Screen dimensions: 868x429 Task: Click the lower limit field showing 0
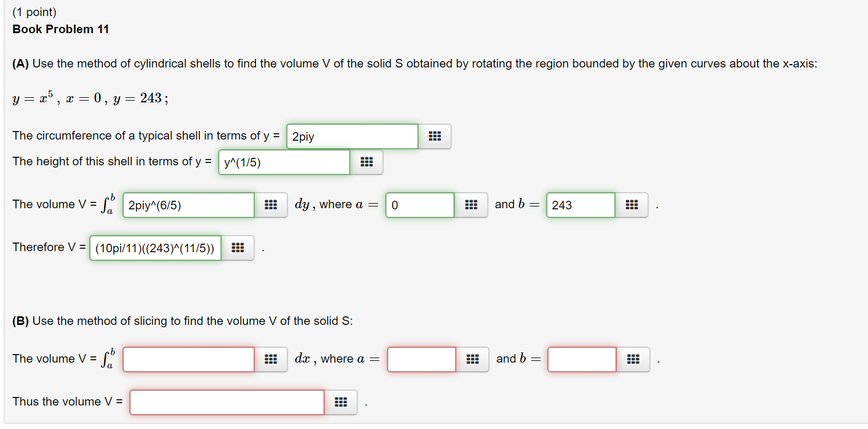click(419, 205)
